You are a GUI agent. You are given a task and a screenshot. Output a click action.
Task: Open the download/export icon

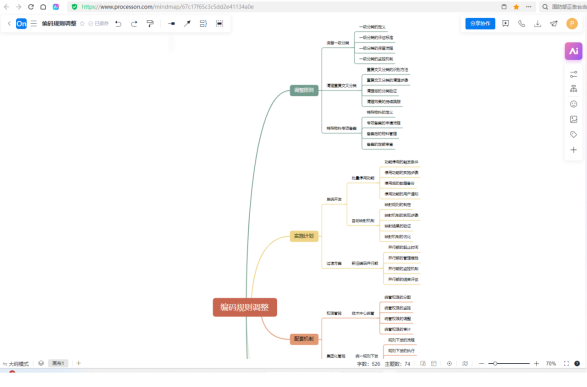pyautogui.click(x=538, y=24)
